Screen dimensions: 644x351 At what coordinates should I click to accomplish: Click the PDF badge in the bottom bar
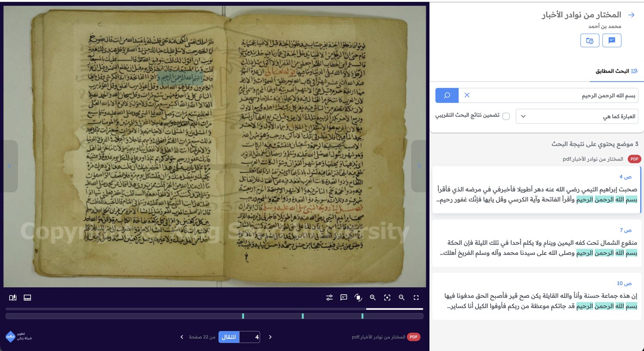pos(413,337)
